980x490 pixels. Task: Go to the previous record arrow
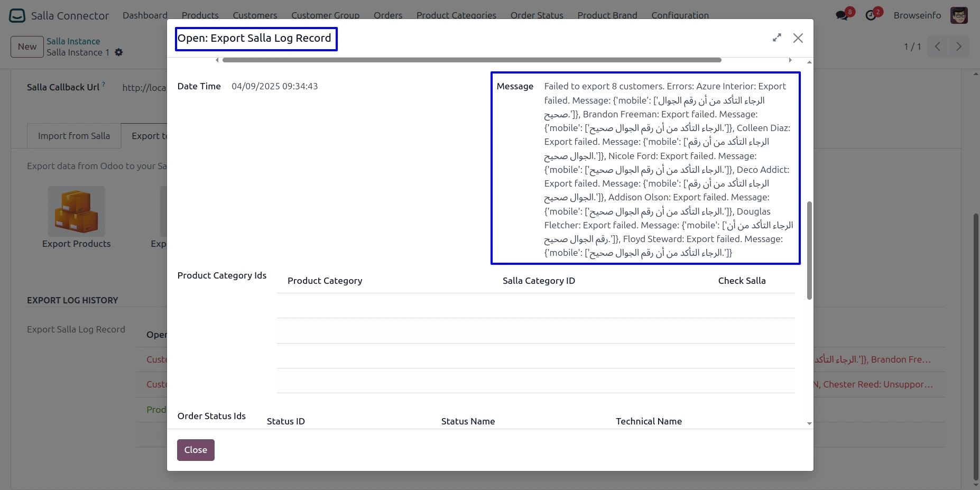[x=937, y=47]
